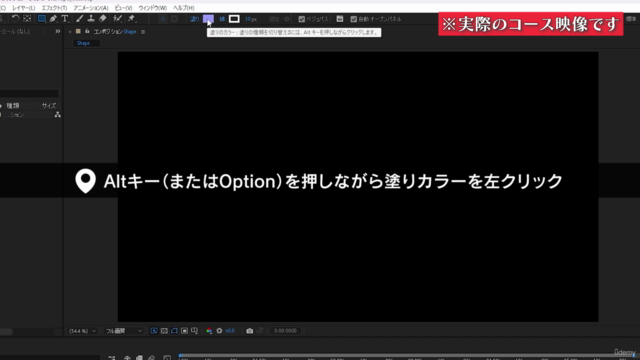Sort project items by 種類 column
The width and height of the screenshot is (640, 360).
pyautogui.click(x=13, y=106)
